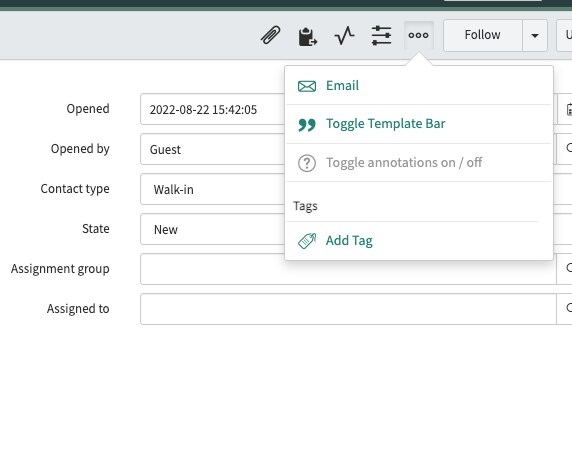
Task: Click the Tags section heading
Action: 305,206
